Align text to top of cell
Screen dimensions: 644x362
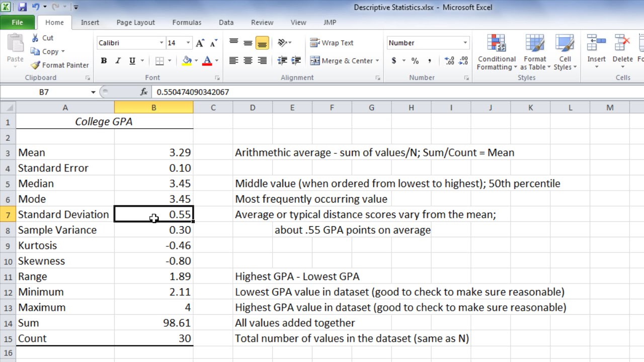coord(233,43)
